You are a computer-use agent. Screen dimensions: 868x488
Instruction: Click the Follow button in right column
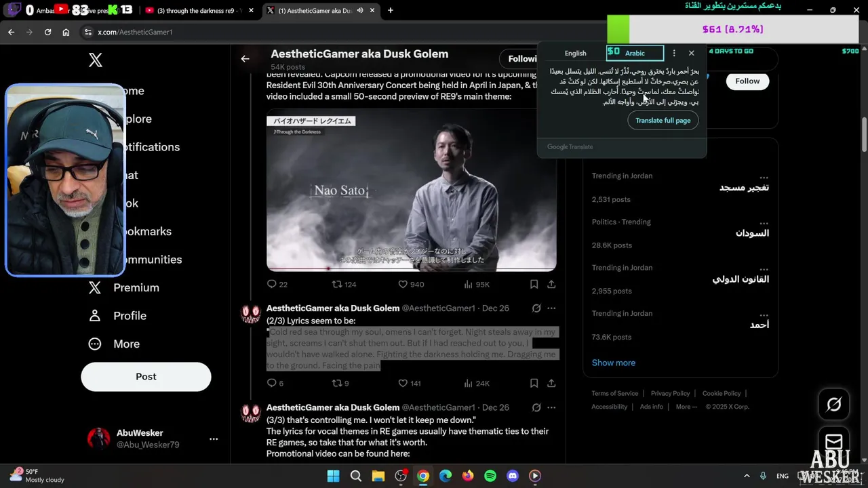(747, 81)
